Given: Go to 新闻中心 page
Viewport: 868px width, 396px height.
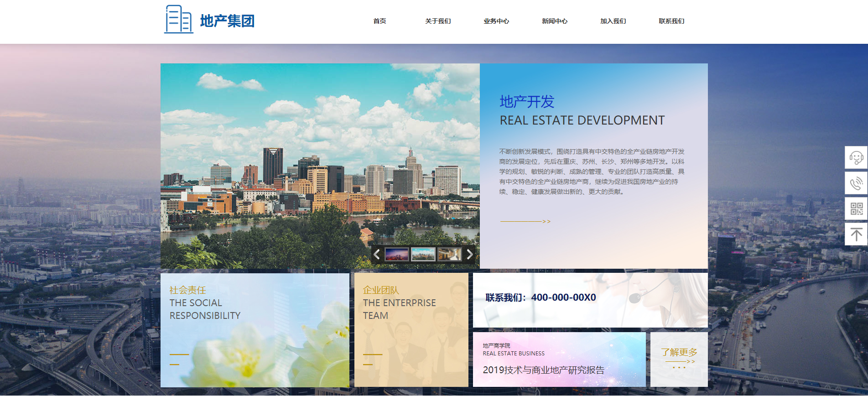Looking at the screenshot, I should 555,21.
